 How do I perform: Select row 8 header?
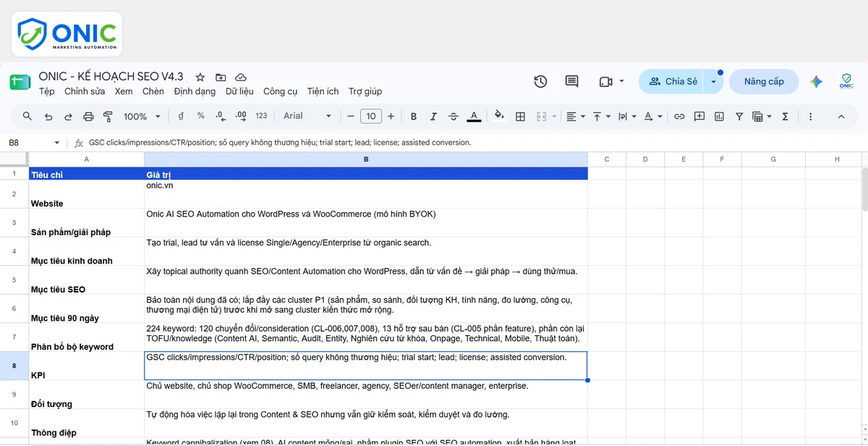tap(14, 366)
